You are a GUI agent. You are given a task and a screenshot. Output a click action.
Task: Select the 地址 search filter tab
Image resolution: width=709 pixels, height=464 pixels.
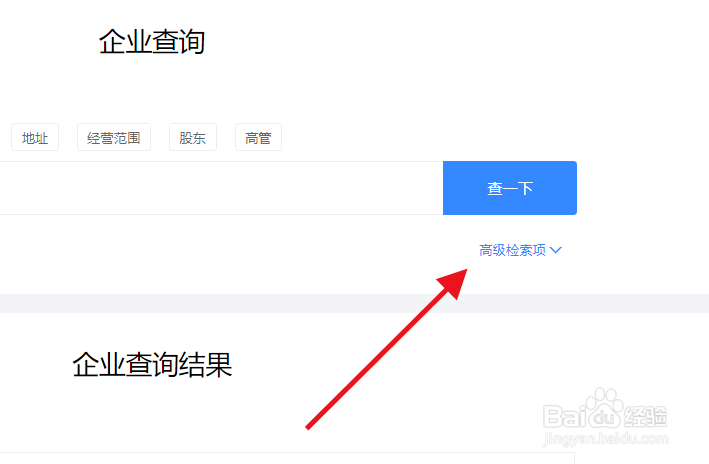(x=35, y=137)
